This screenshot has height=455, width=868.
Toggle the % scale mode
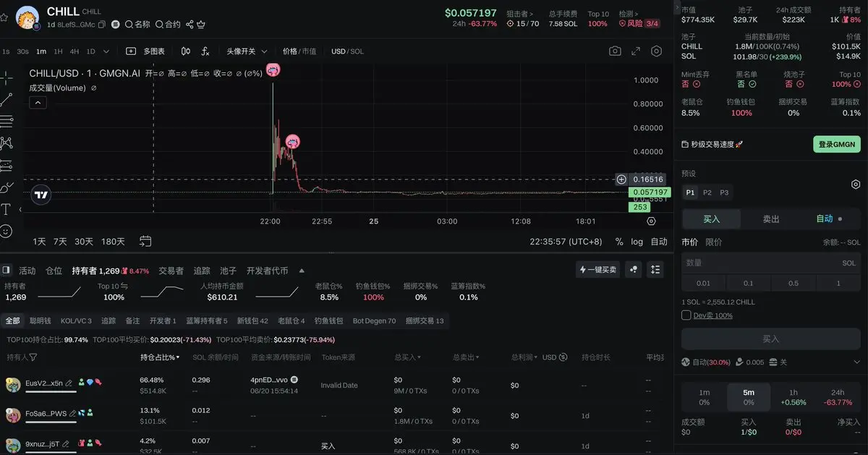click(619, 242)
